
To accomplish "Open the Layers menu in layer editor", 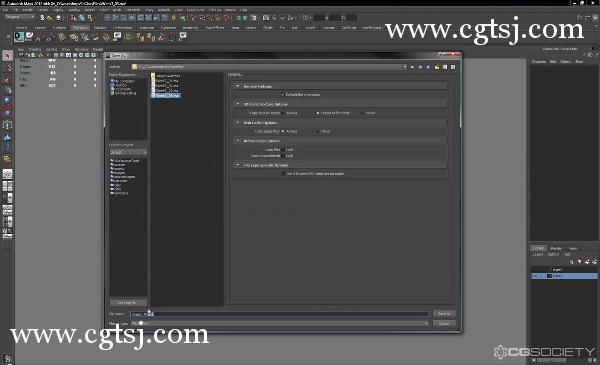I will pyautogui.click(x=538, y=254).
